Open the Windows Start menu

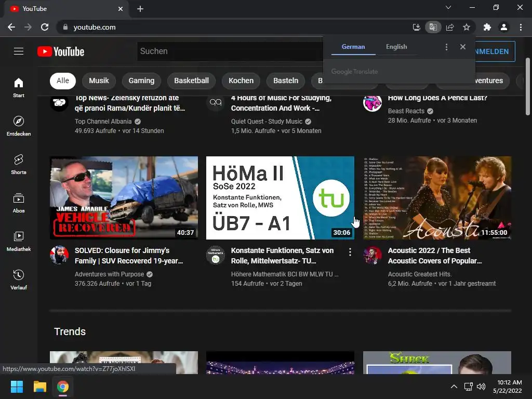pyautogui.click(x=17, y=387)
